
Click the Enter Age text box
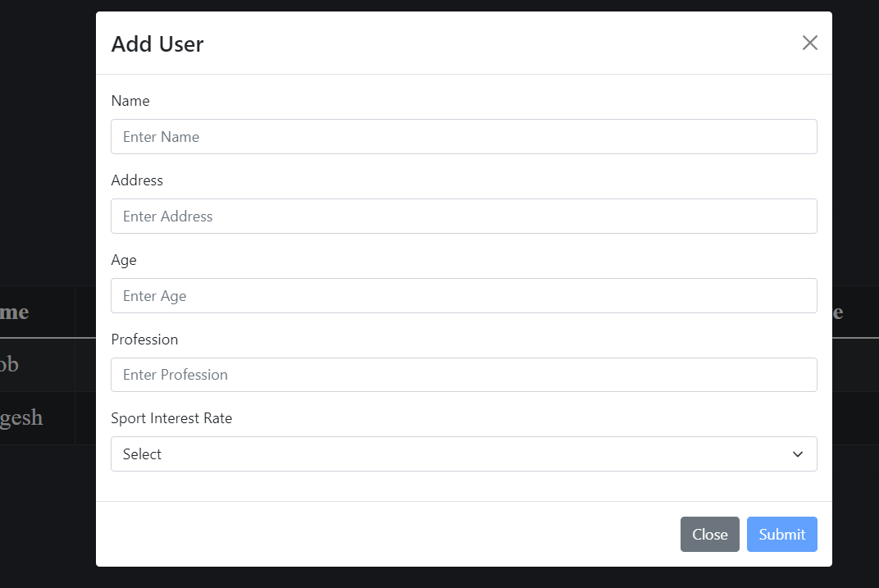pyautogui.click(x=464, y=295)
